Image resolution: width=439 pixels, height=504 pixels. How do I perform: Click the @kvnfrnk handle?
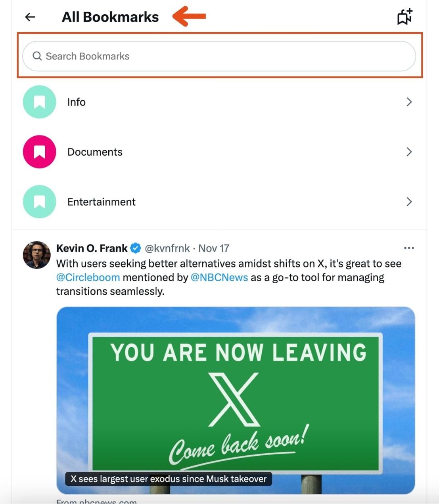coord(167,248)
